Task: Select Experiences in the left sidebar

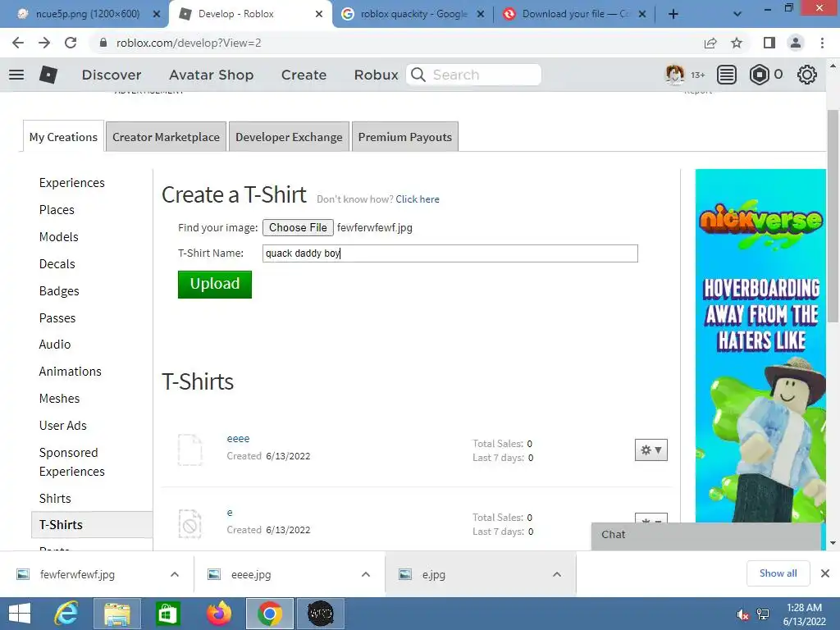Action: click(72, 183)
